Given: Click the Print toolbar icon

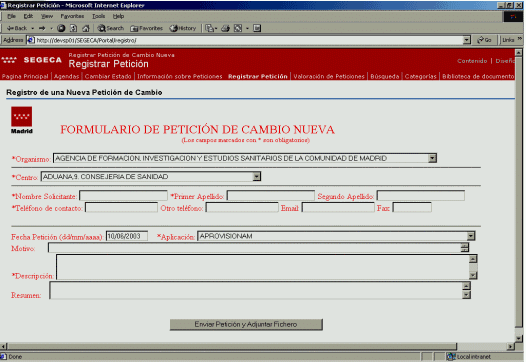Looking at the screenshot, I should 225,28.
